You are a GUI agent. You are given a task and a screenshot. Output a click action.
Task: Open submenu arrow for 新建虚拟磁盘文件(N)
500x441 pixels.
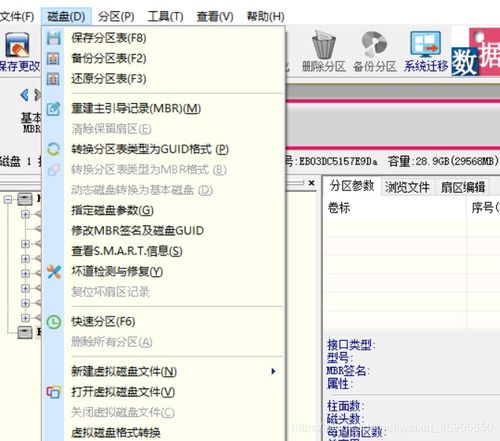tap(273, 371)
